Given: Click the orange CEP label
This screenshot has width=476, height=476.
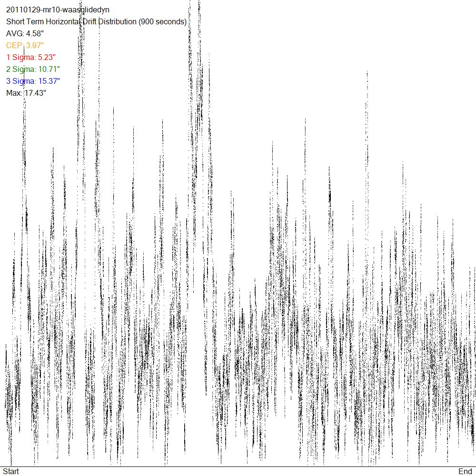Looking at the screenshot, I should (x=15, y=46).
